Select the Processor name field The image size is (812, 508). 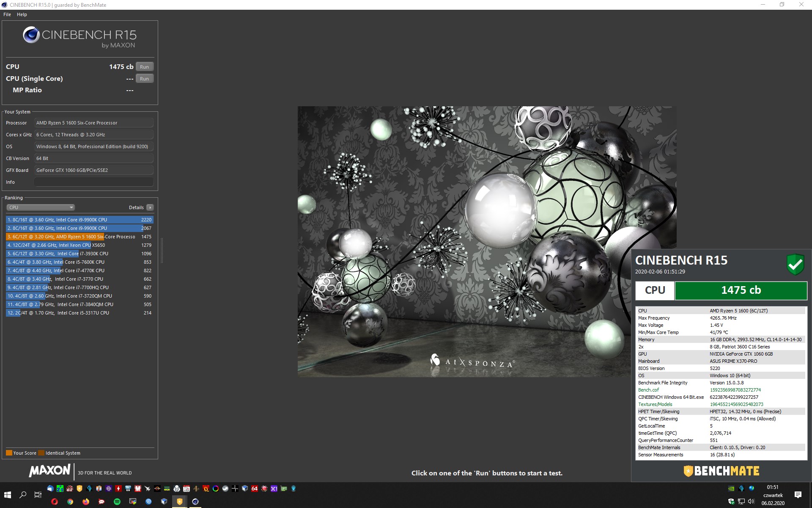93,123
